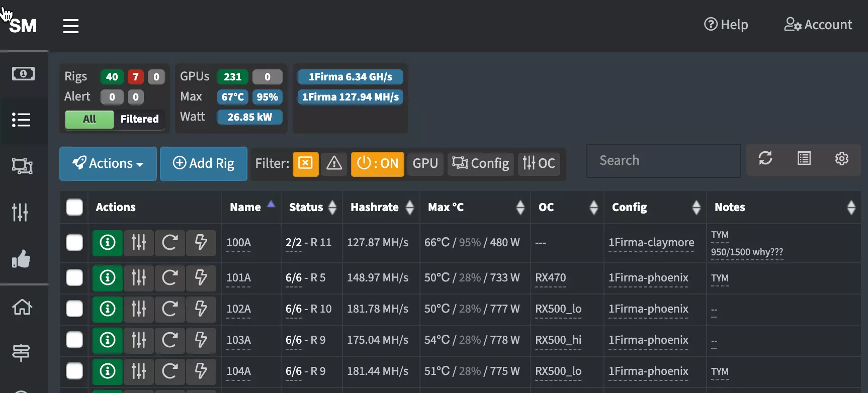Open table settings gear icon
The height and width of the screenshot is (393, 868).
pyautogui.click(x=842, y=158)
